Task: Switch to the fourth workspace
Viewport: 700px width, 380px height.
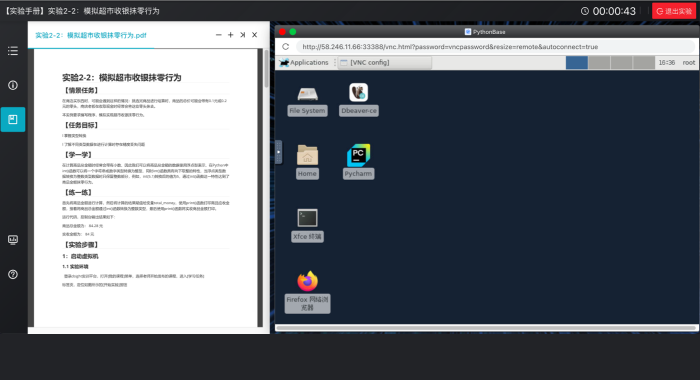Action: coord(644,63)
